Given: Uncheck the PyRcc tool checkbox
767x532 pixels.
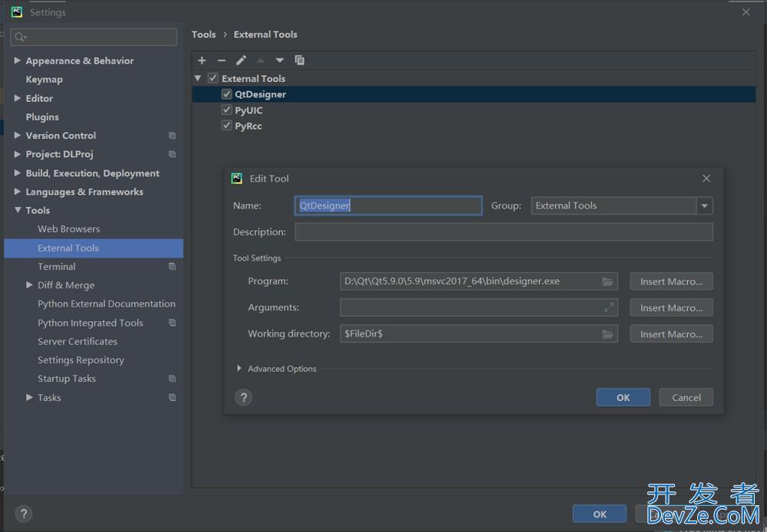Looking at the screenshot, I should [226, 126].
